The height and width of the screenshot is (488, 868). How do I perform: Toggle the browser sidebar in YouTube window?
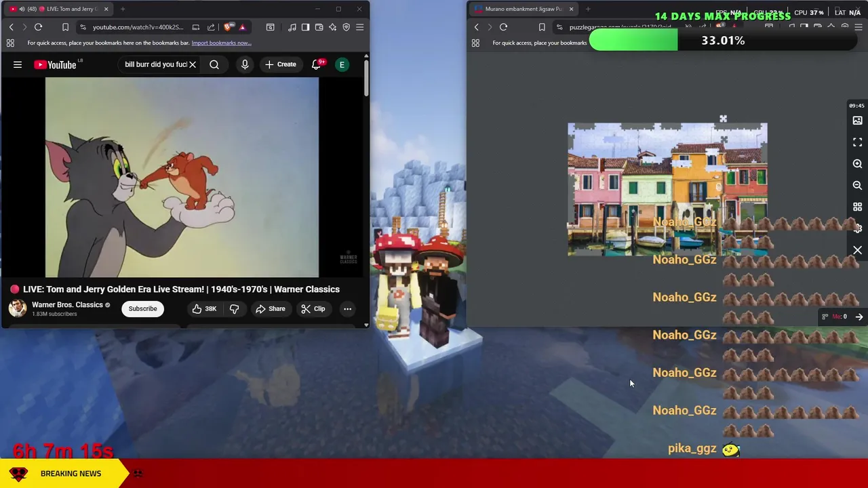(305, 27)
